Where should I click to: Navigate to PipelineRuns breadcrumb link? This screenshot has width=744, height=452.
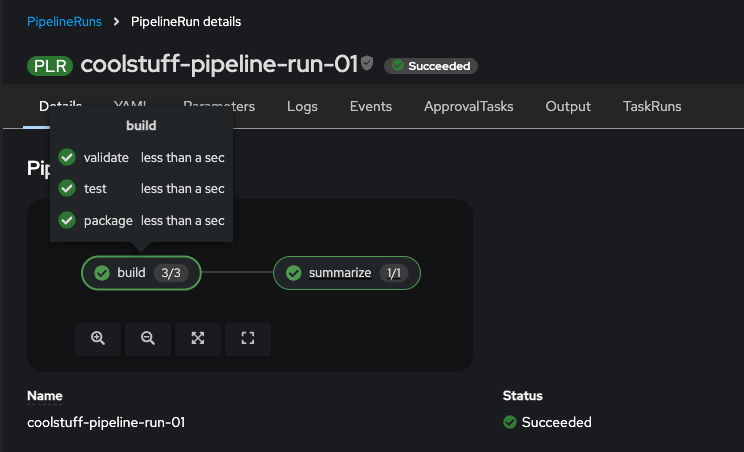pyautogui.click(x=65, y=21)
